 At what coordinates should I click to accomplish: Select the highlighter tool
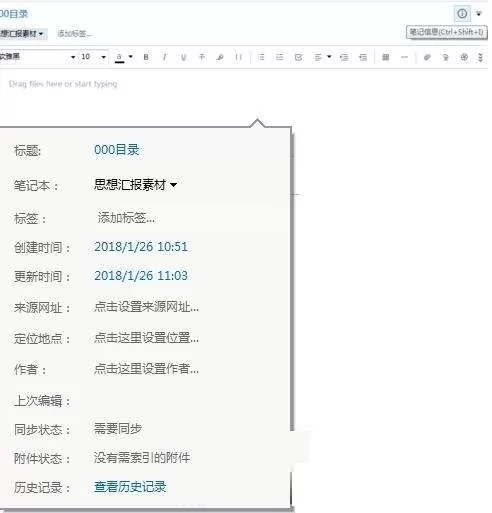pyautogui.click(x=220, y=57)
